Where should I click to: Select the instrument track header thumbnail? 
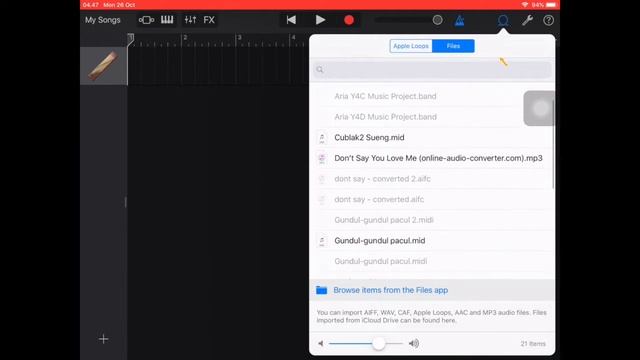click(x=103, y=66)
